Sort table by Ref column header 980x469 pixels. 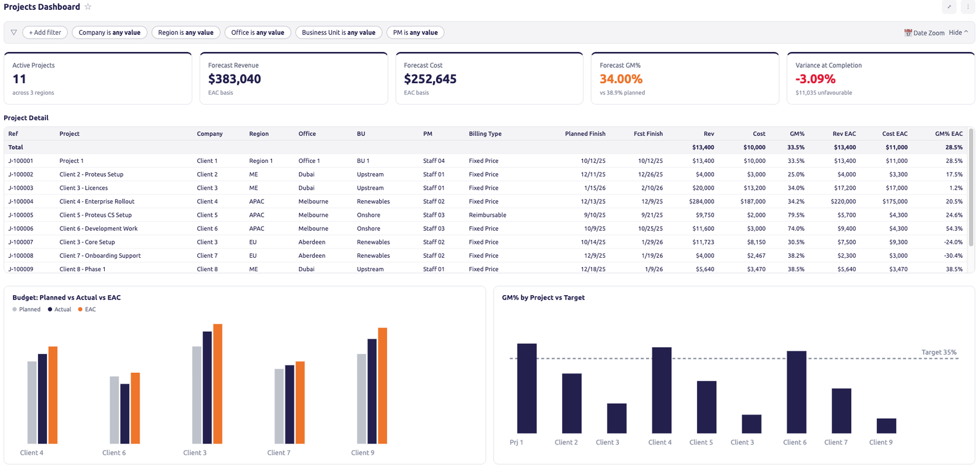(x=13, y=133)
